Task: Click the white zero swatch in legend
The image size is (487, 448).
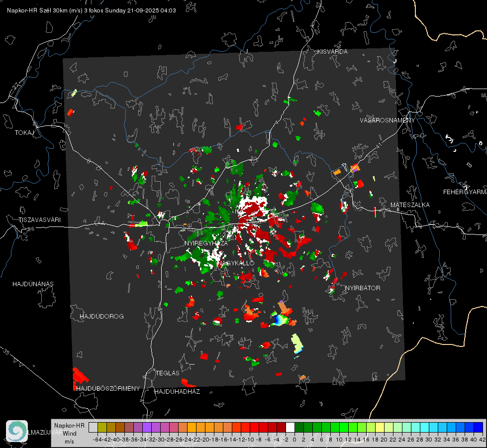Action: tap(290, 427)
